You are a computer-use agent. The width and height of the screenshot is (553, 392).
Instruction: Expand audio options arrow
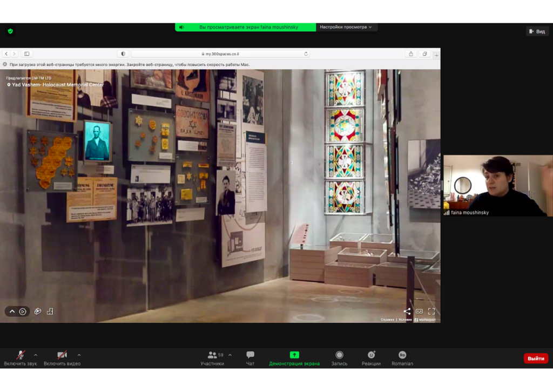(x=36, y=355)
